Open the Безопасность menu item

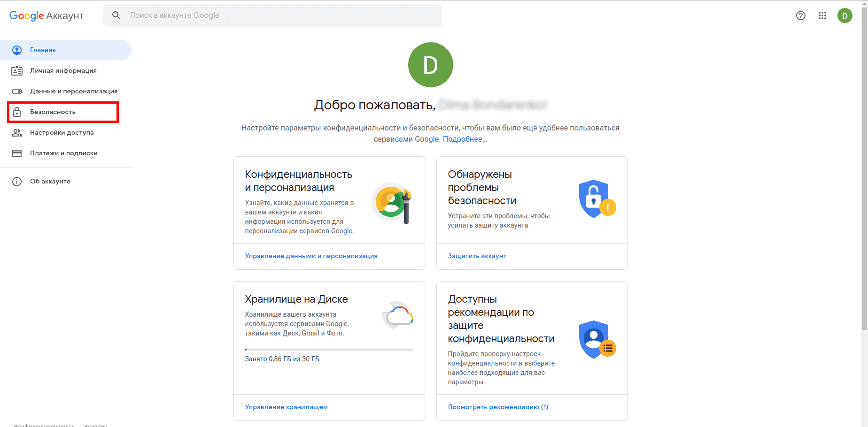tap(53, 112)
